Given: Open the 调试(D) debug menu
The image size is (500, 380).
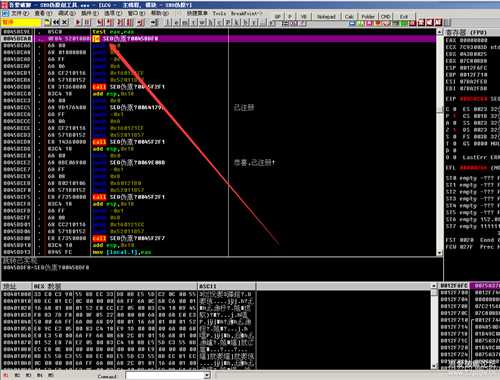Looking at the screenshot, I should tap(66, 13).
